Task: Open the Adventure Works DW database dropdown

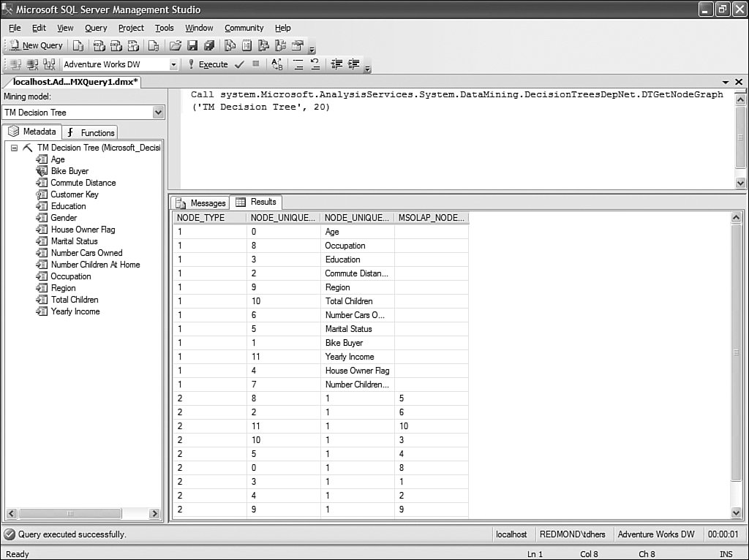Action: tap(173, 65)
